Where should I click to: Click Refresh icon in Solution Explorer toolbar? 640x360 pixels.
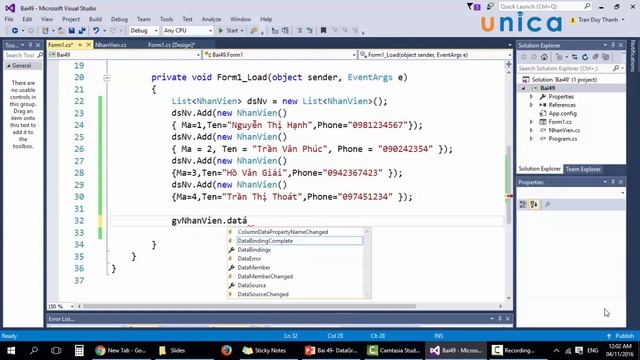[x=585, y=57]
